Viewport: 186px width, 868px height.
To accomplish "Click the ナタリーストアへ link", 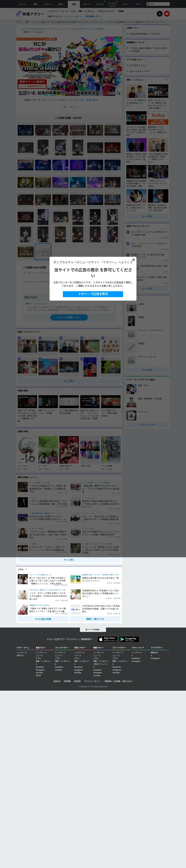I will 147,425.
